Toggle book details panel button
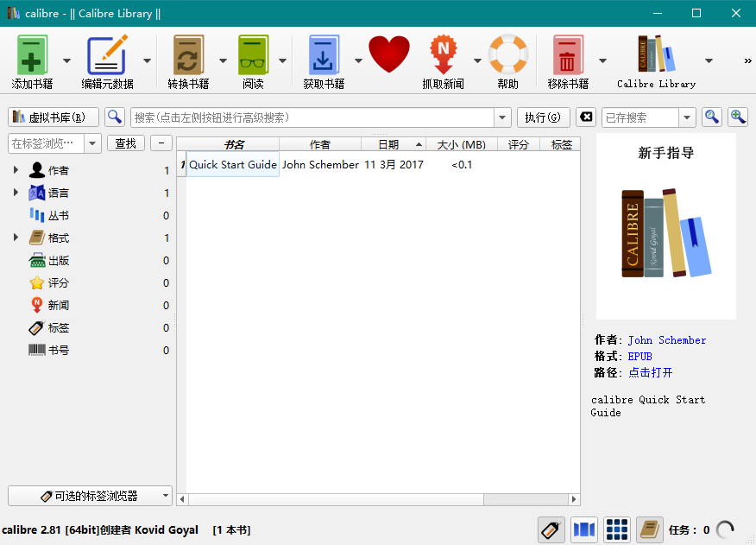This screenshot has height=545, width=756. coord(650,530)
